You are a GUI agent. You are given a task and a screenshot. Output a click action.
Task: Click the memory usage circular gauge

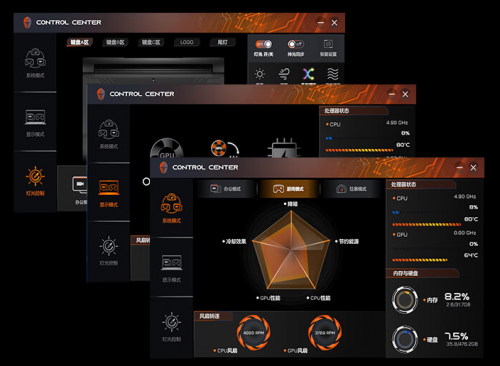(x=405, y=299)
